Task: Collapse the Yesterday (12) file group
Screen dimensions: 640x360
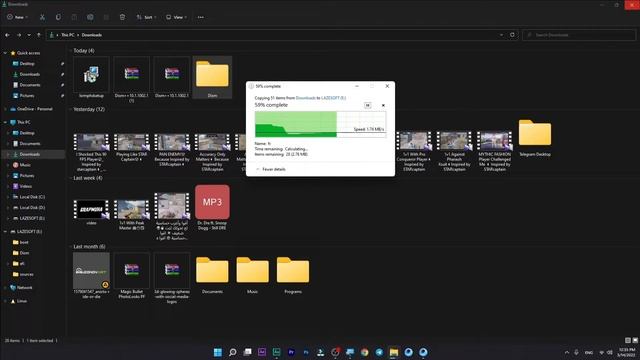Action: point(71,109)
